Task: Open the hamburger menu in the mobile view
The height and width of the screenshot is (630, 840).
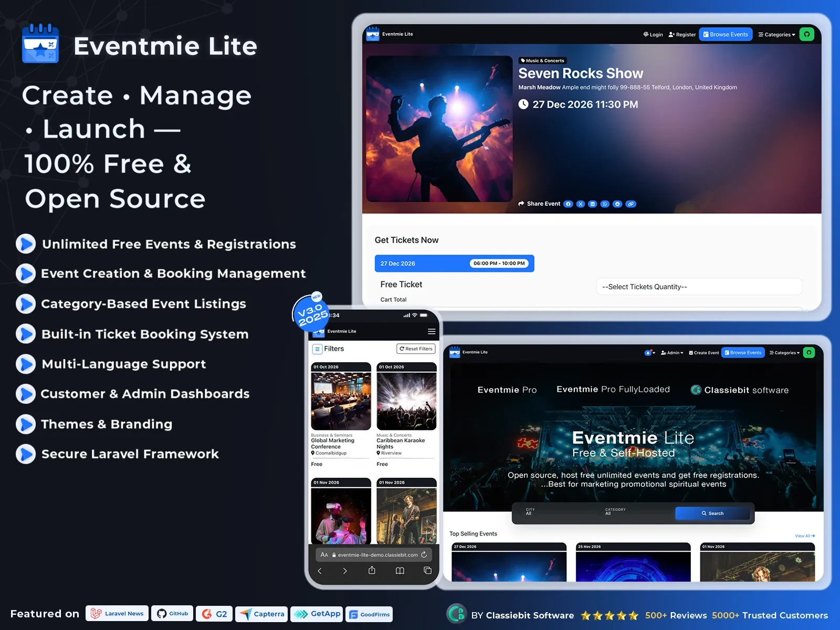Action: click(x=432, y=331)
